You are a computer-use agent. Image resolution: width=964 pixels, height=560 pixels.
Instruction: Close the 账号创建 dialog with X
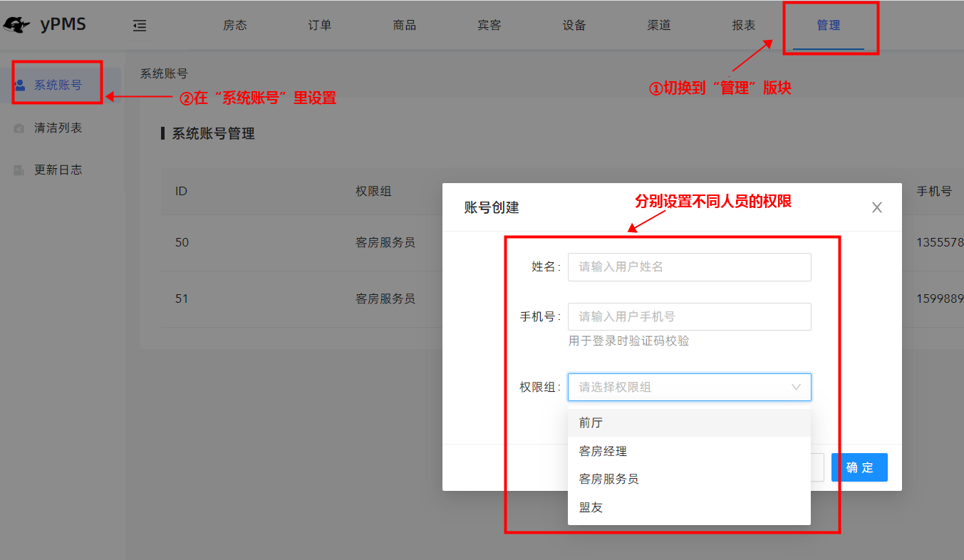point(877,207)
